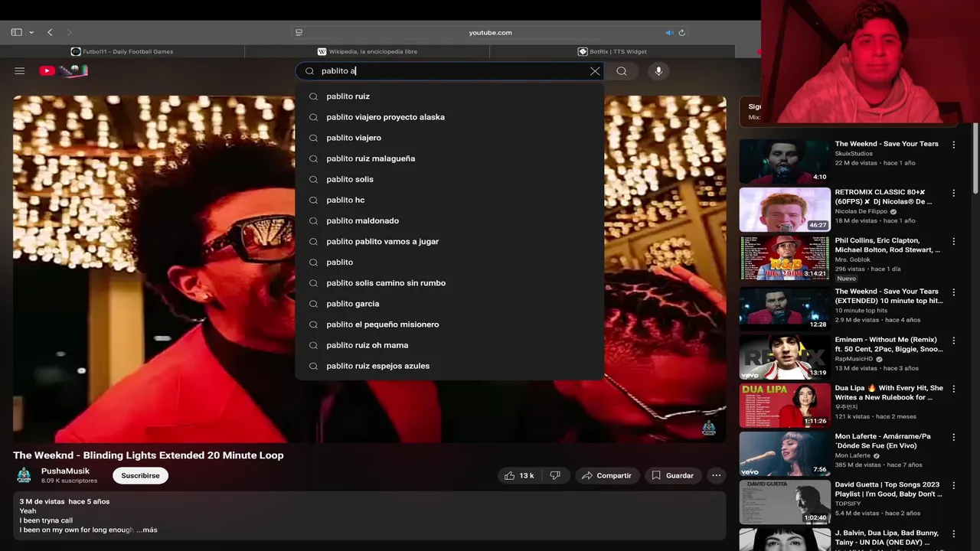The image size is (980, 551).
Task: Choose the suggestion 'pablito maldonado'
Action: tap(449, 220)
